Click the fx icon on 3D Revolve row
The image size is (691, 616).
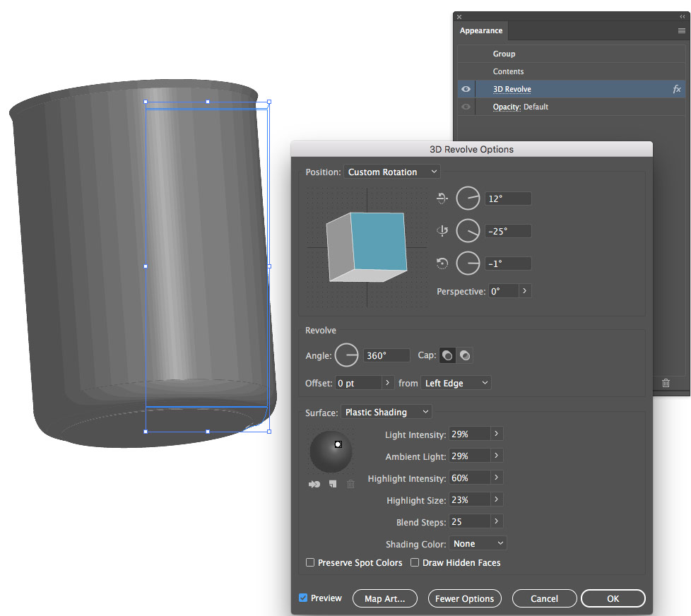[676, 89]
